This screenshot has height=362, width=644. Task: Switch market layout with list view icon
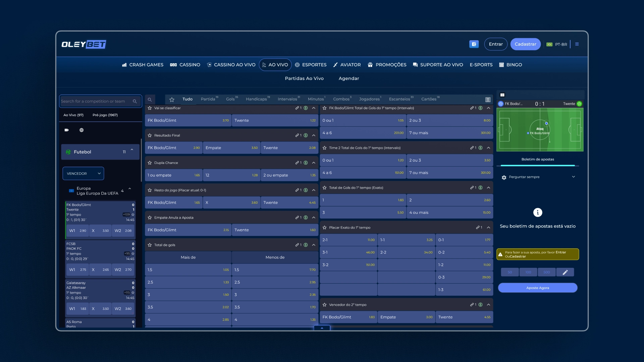point(488,100)
